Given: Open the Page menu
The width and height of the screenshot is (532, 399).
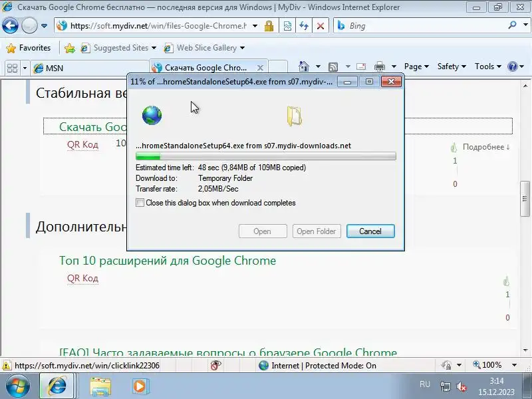Looking at the screenshot, I should [416, 66].
